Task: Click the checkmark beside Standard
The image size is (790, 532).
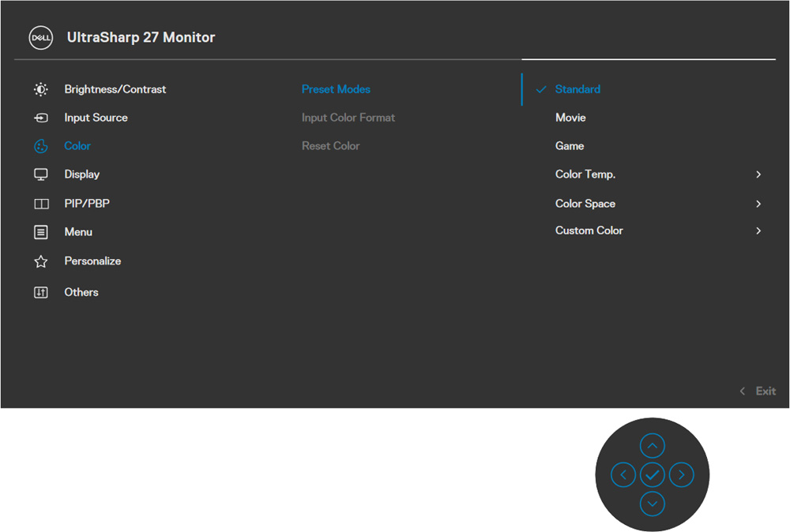Action: tap(540, 90)
